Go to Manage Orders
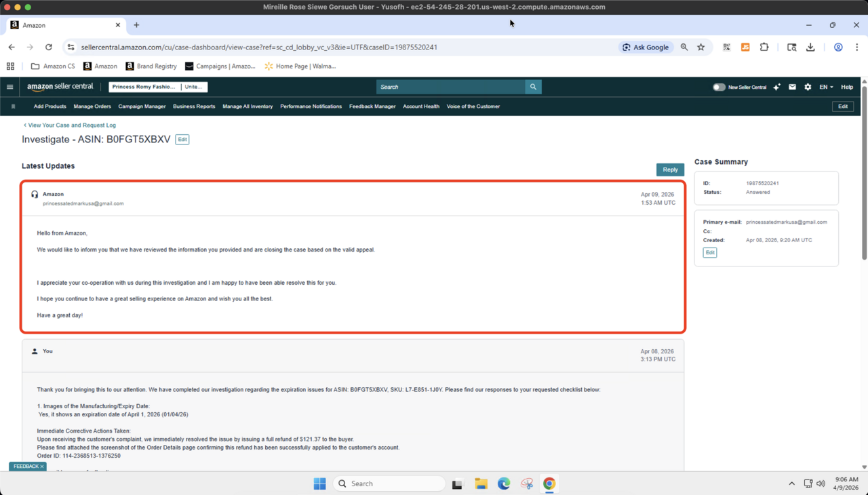Viewport: 868px width, 495px height. coord(92,106)
